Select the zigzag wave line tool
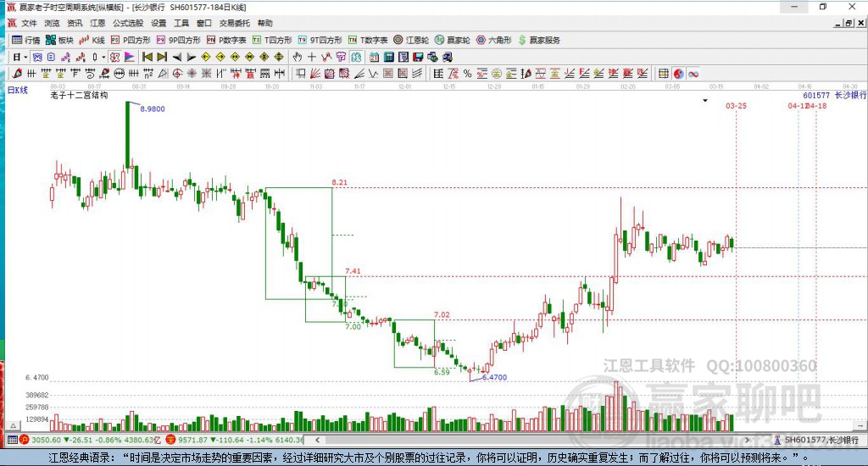The width and height of the screenshot is (868, 466). pyautogui.click(x=373, y=74)
